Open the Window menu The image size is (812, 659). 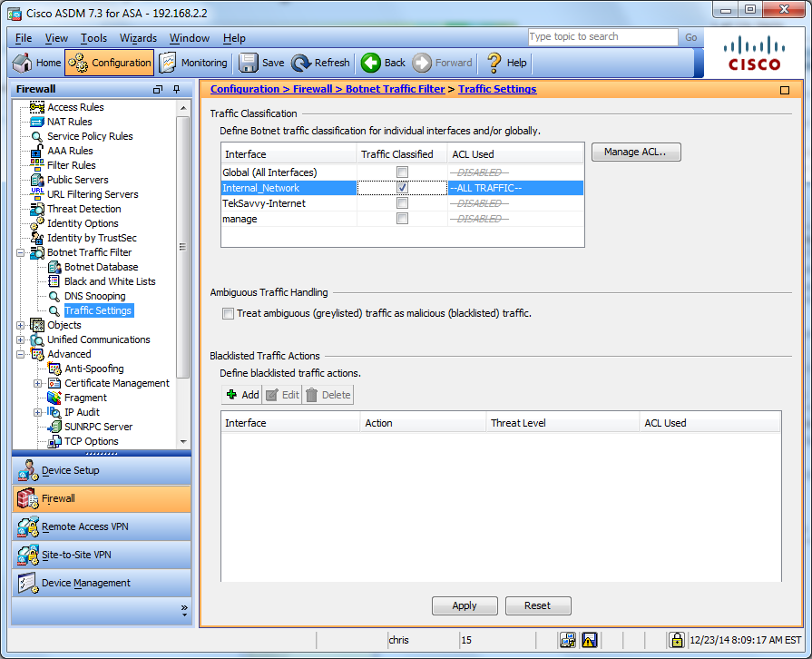click(x=189, y=38)
